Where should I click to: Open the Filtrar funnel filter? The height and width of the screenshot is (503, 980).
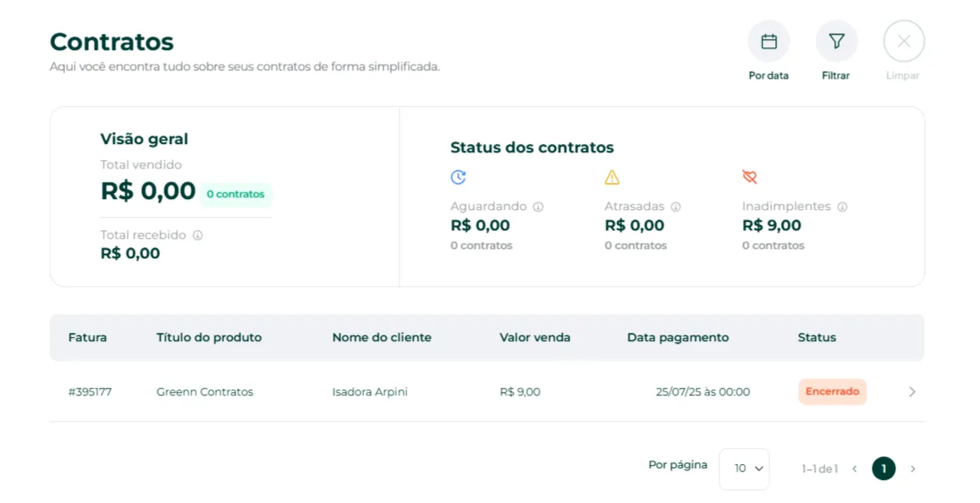(836, 41)
